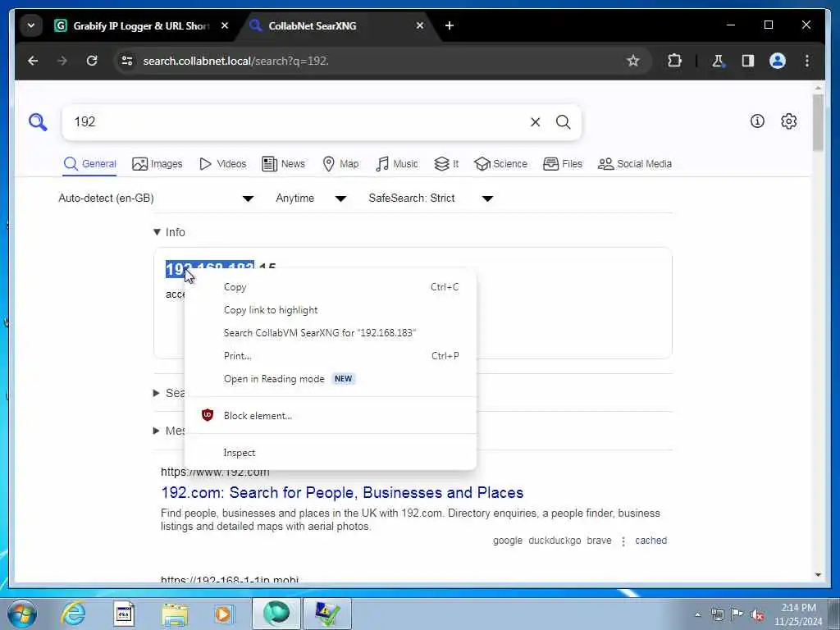Switch to It search category
840x630 pixels.
446,164
